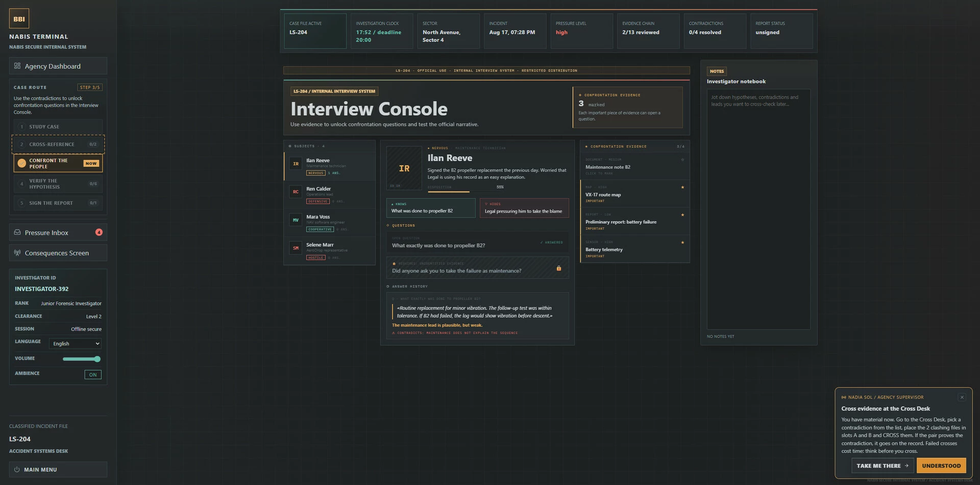Open Pressure Inbox with badge count
The width and height of the screenshot is (980, 485).
58,232
